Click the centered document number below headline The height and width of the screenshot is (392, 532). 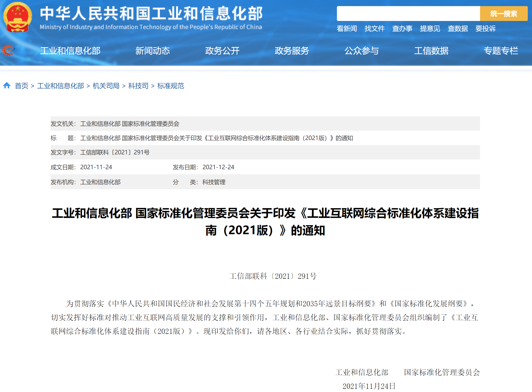point(273,276)
